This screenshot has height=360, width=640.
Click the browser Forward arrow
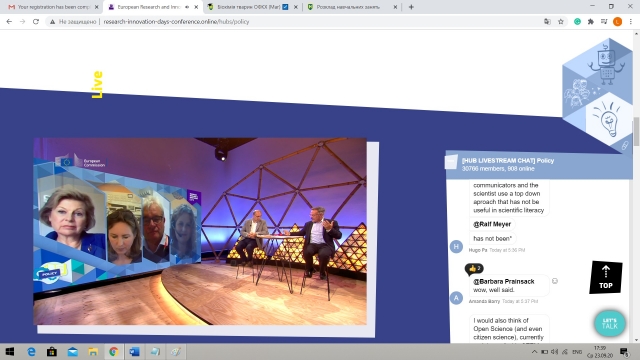22,22
